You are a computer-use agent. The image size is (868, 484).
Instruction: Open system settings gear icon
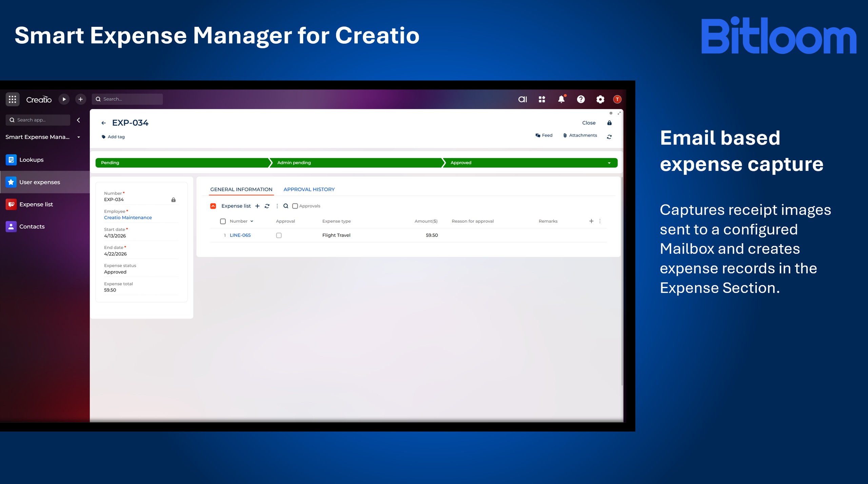[600, 99]
